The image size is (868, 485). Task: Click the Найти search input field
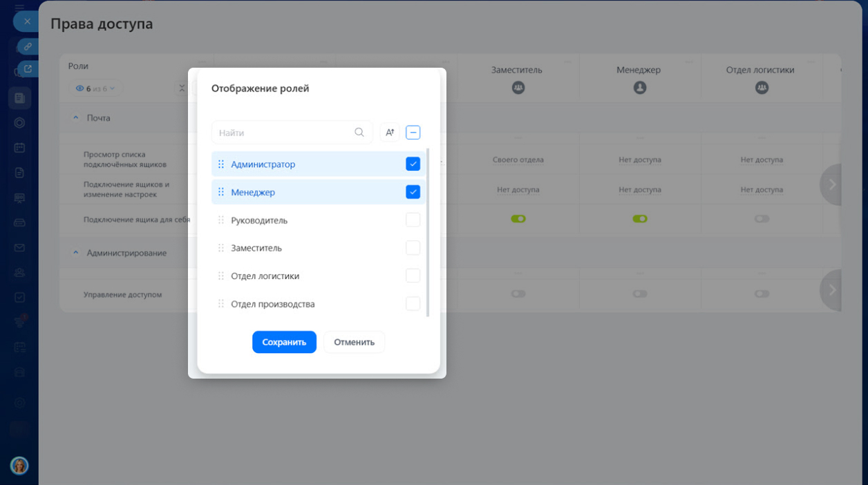(x=283, y=133)
